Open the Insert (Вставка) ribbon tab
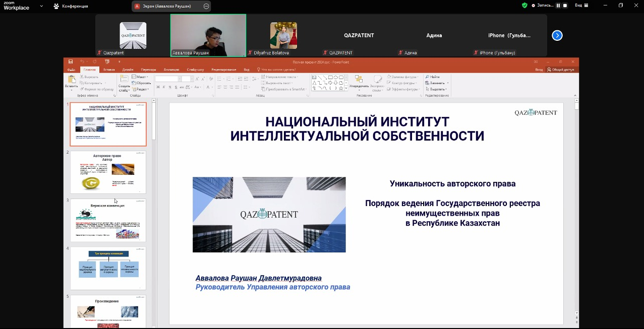The height and width of the screenshot is (329, 644). (x=109, y=70)
